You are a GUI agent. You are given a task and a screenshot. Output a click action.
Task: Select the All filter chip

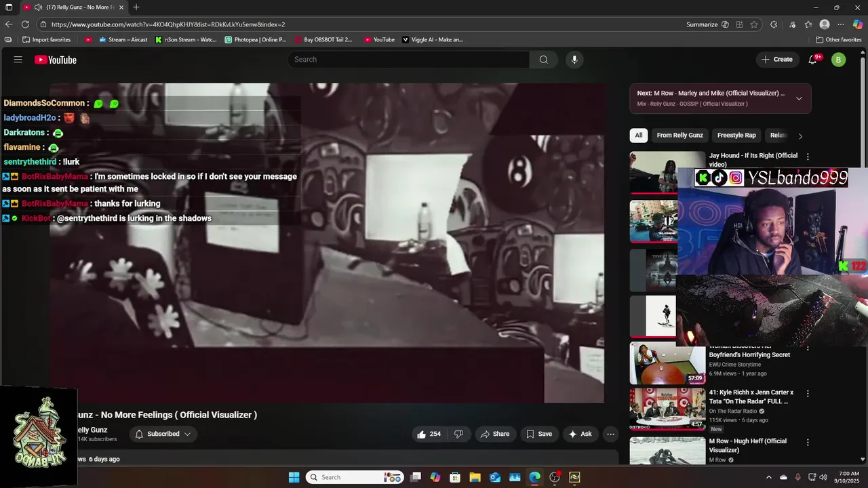point(638,136)
